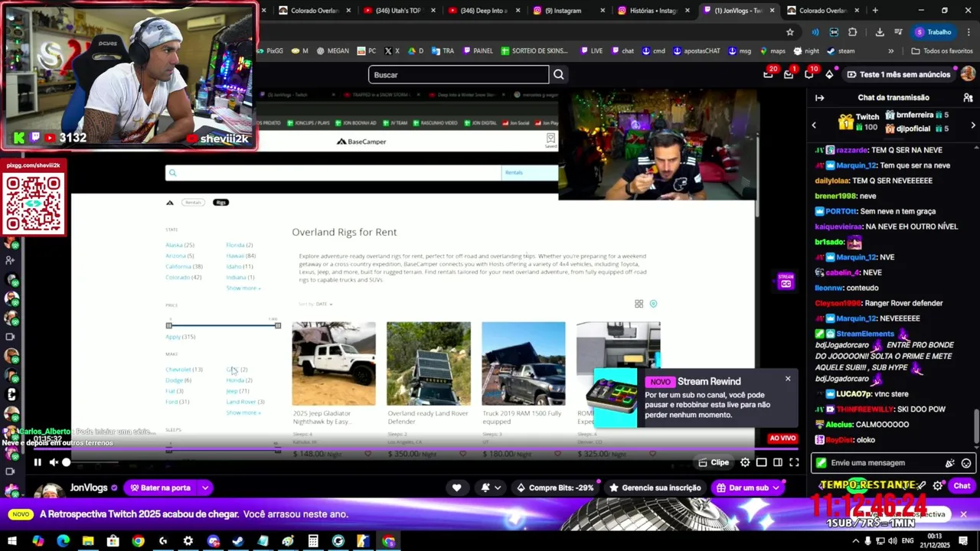
Task: Open Steam from the taskbar
Action: 238,541
